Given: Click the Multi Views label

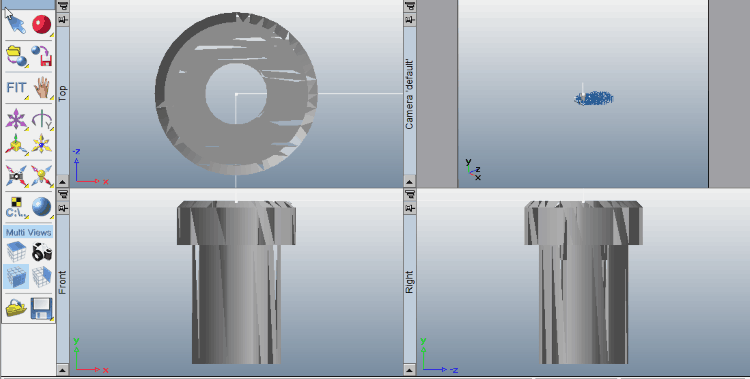Looking at the screenshot, I should [29, 232].
